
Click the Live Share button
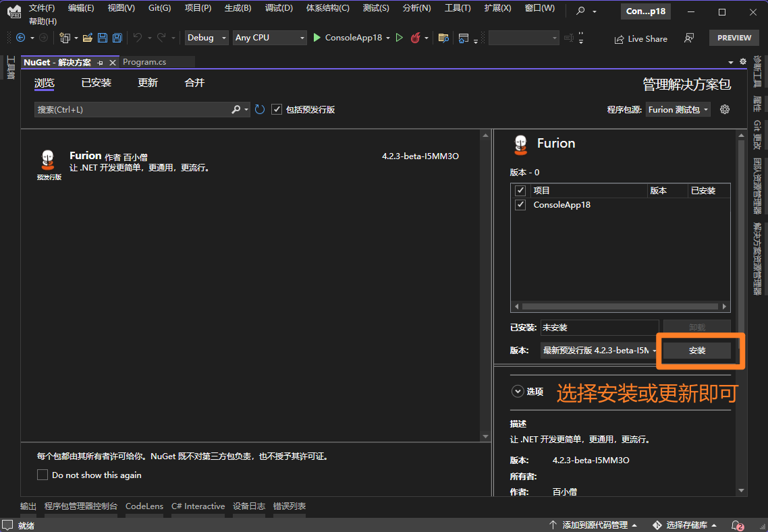tap(640, 38)
